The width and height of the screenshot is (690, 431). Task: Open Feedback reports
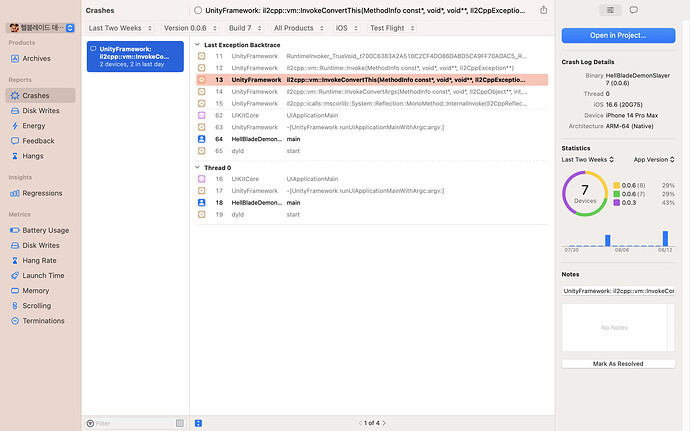[38, 141]
